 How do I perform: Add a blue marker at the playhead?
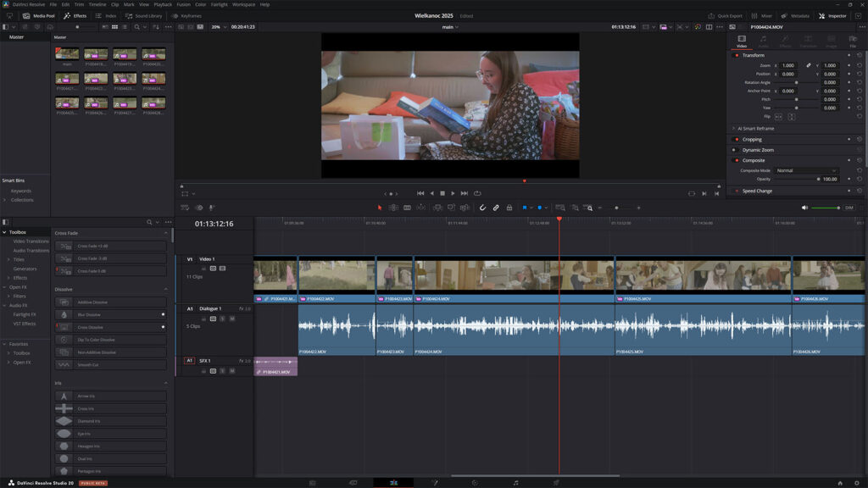coord(540,208)
